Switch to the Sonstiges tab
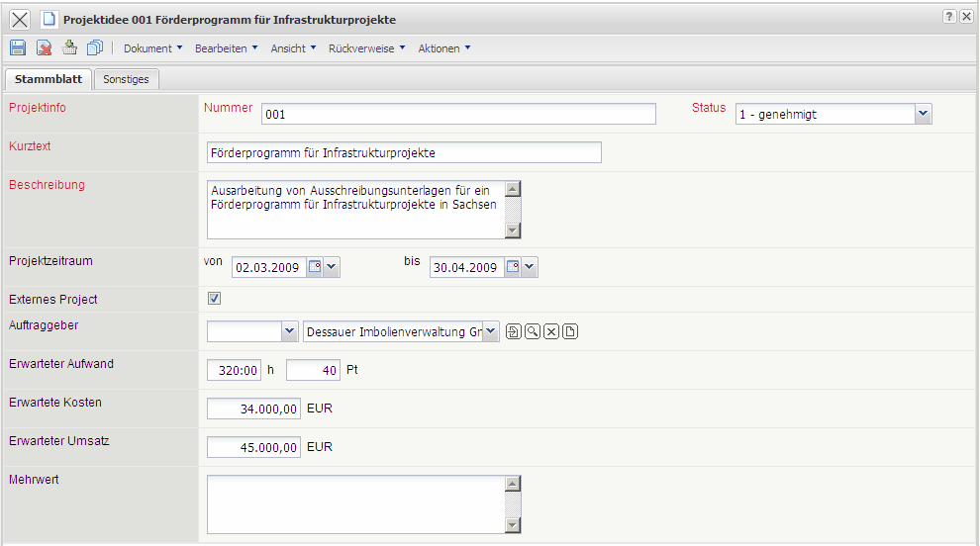The width and height of the screenshot is (980, 546). [x=127, y=79]
